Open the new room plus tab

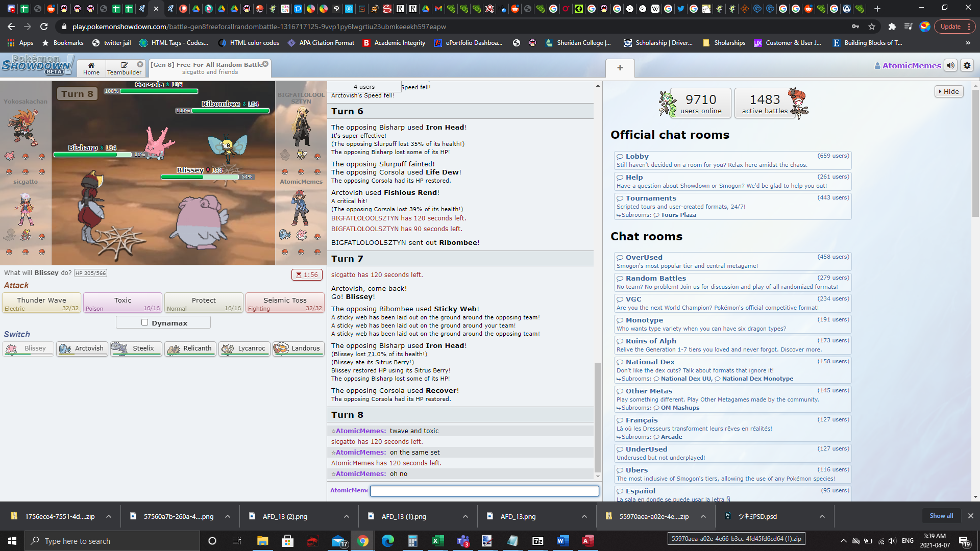(620, 68)
